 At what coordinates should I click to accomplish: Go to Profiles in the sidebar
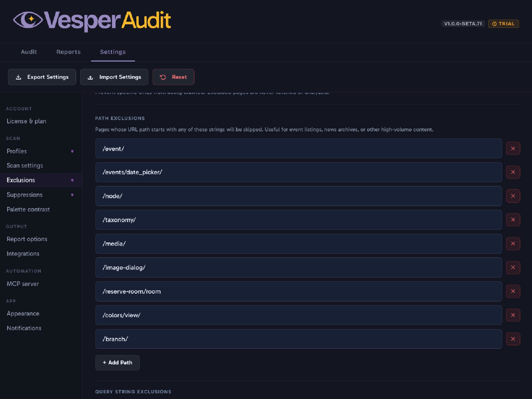click(x=41, y=151)
